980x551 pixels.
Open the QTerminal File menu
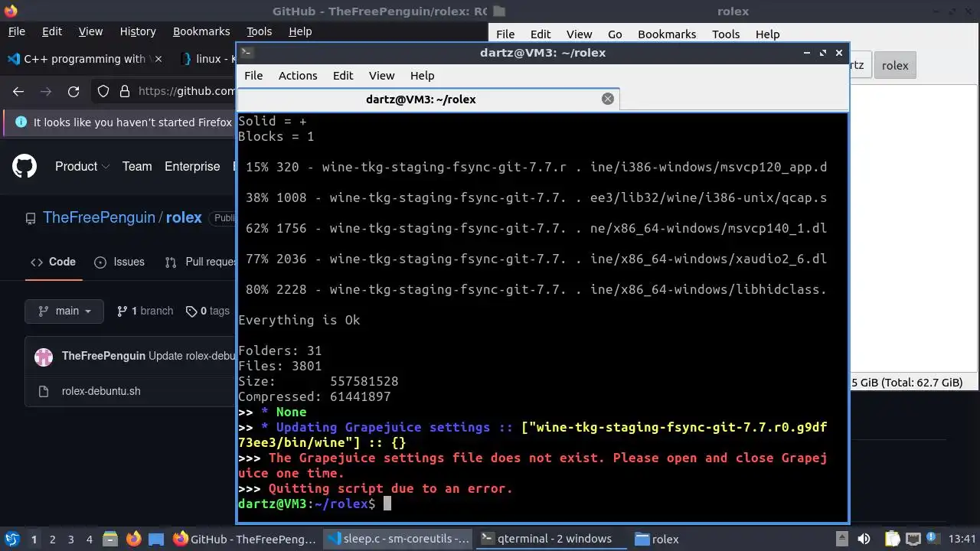point(253,75)
